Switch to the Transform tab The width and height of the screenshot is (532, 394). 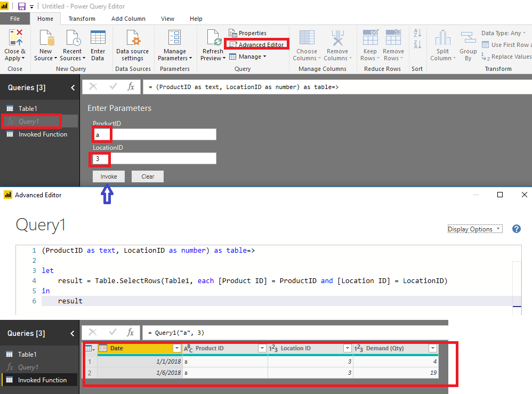[x=82, y=19]
